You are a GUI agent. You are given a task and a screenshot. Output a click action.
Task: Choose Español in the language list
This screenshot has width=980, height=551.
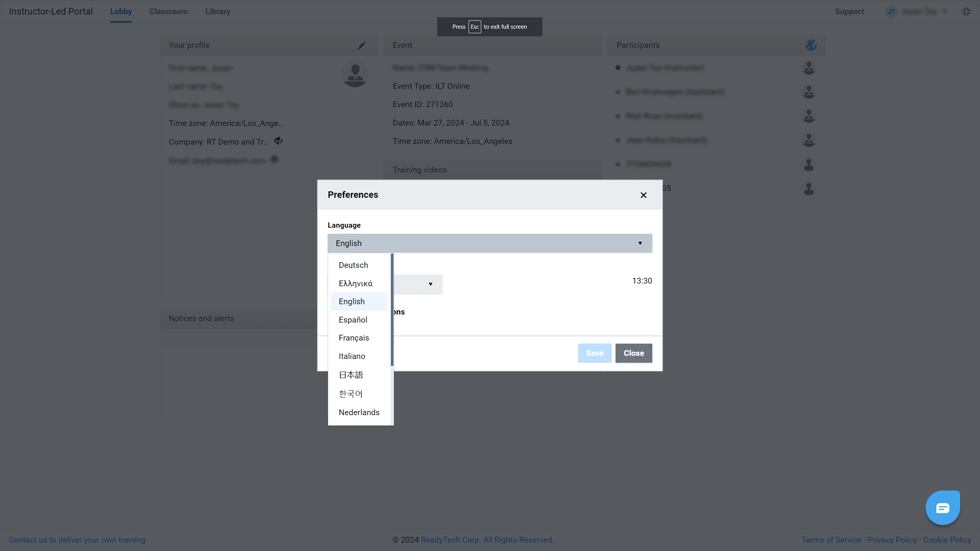353,320
